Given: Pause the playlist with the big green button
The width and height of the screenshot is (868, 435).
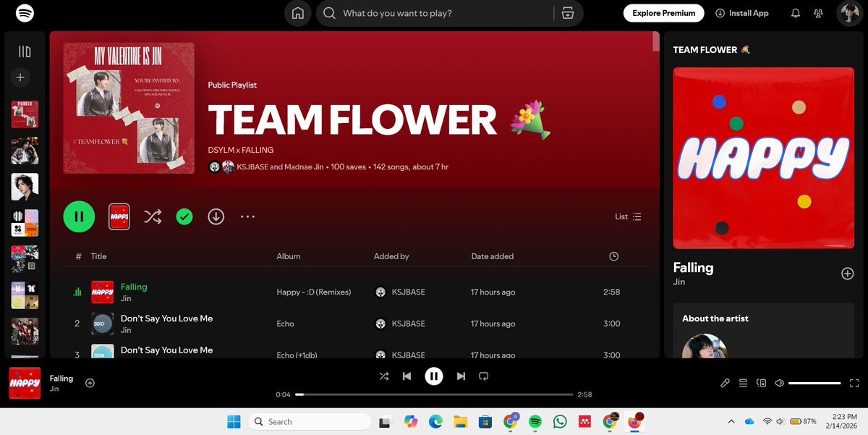Looking at the screenshot, I should [79, 216].
